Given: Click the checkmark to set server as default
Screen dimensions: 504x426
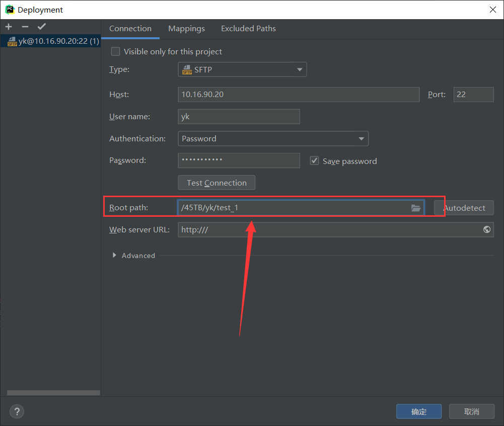Looking at the screenshot, I should tap(41, 26).
